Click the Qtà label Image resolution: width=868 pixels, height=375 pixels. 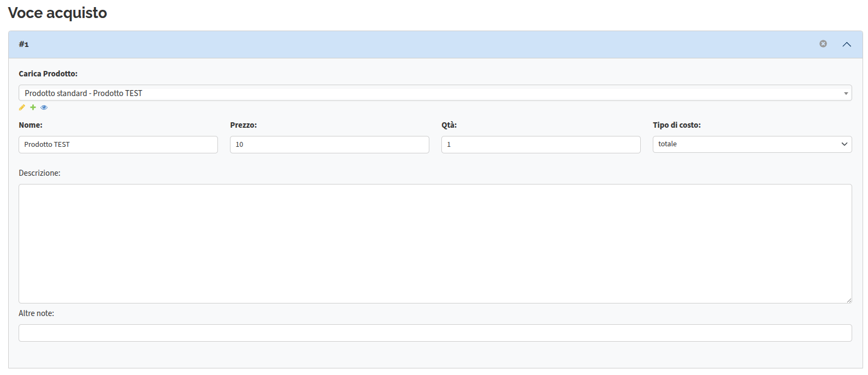click(x=449, y=125)
